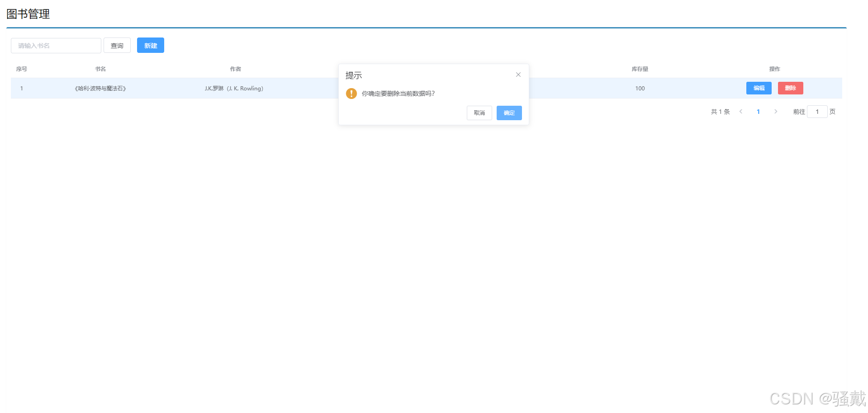This screenshot has height=413, width=868.
Task: Click the orange warning icon in the dialog
Action: 351,94
